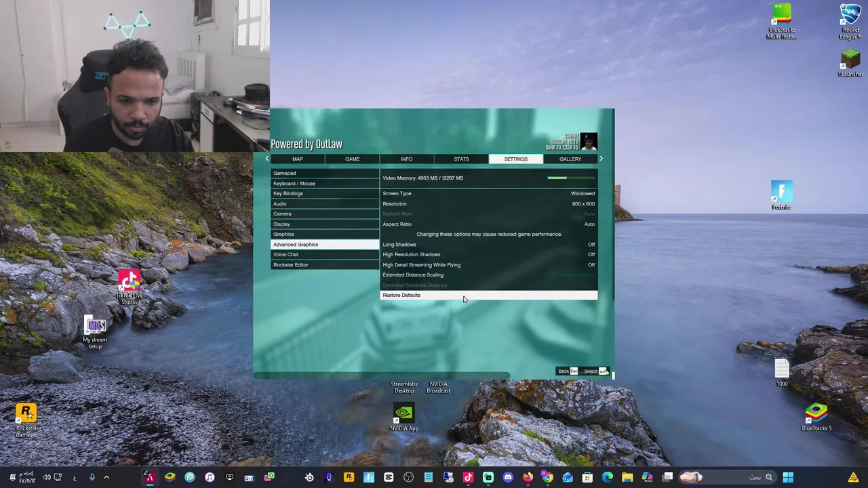Click the Task View icon in taskbar

coord(667,477)
